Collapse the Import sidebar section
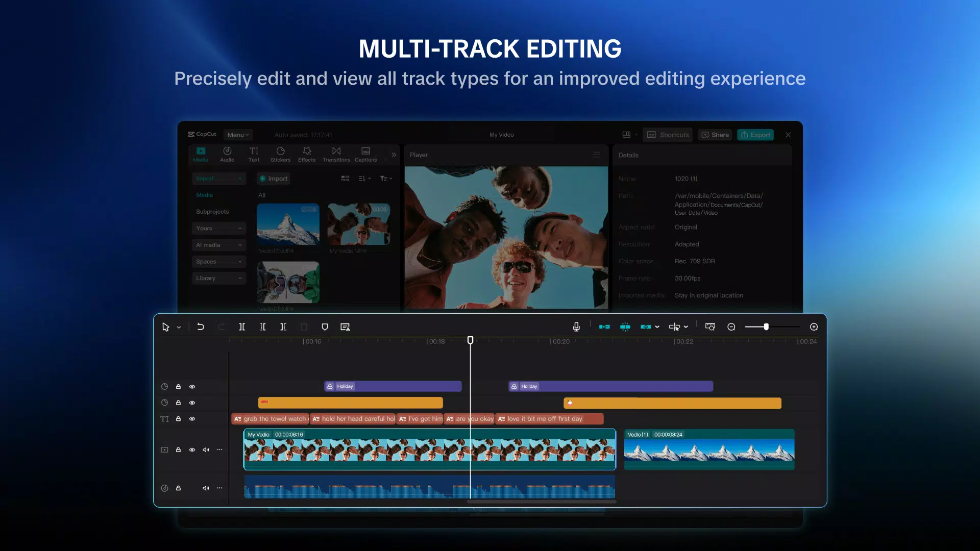Viewport: 980px width, 551px height. point(219,179)
